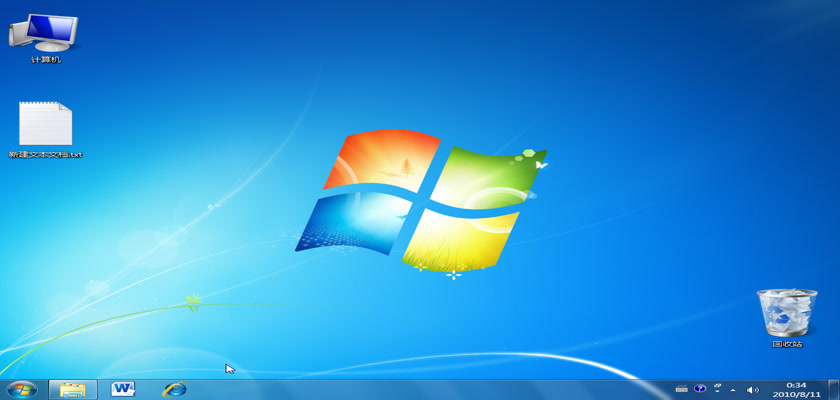The height and width of the screenshot is (400, 840).
Task: Select the 新建文本文档.txt file icon
Action: [x=45, y=123]
